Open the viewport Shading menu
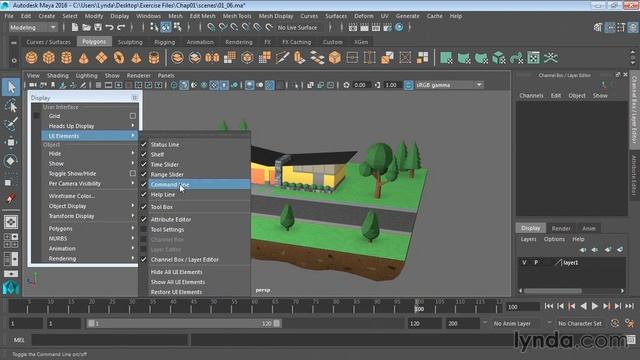The width and height of the screenshot is (640, 360). [58, 76]
